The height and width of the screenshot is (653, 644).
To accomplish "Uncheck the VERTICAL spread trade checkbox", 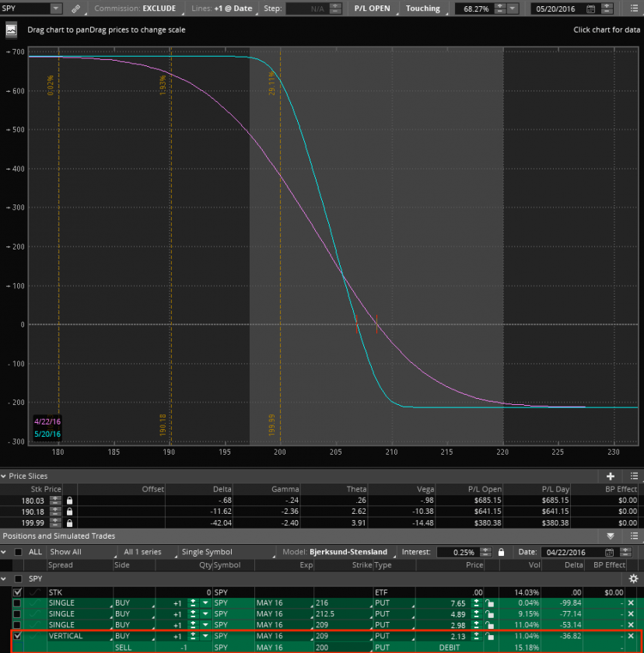I will click(18, 636).
